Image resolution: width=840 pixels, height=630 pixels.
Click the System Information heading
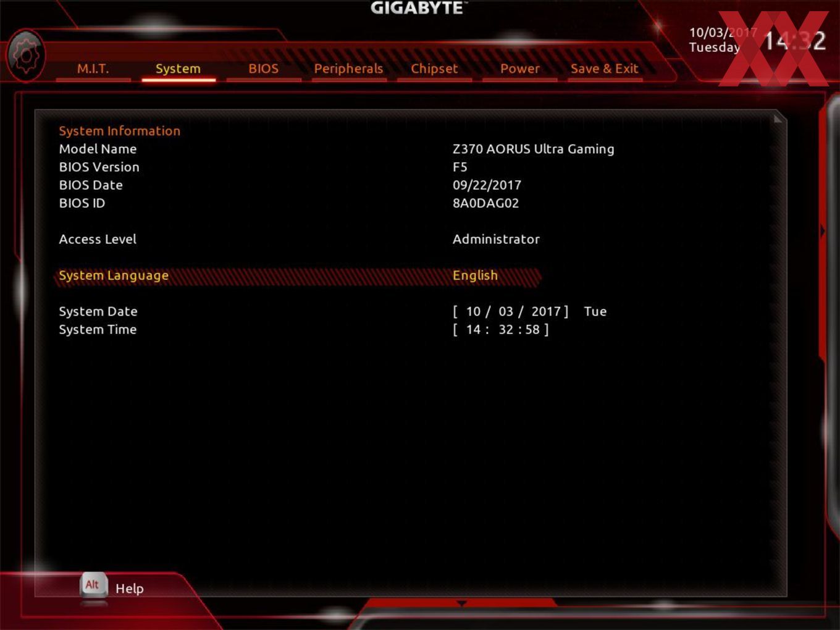119,131
